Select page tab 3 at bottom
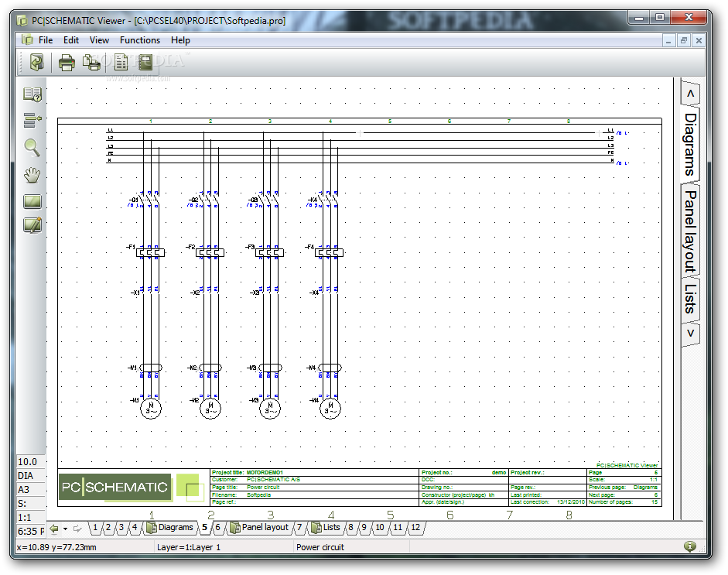 click(x=121, y=528)
